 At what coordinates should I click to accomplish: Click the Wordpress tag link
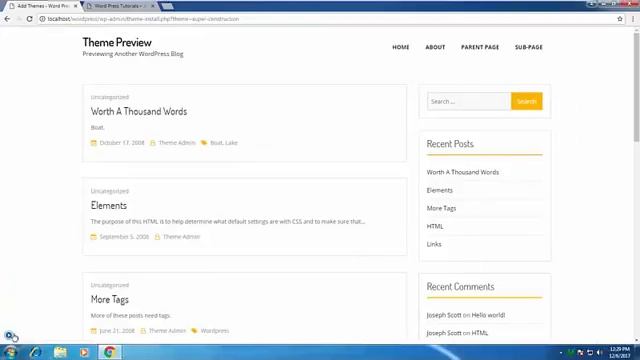pos(215,331)
